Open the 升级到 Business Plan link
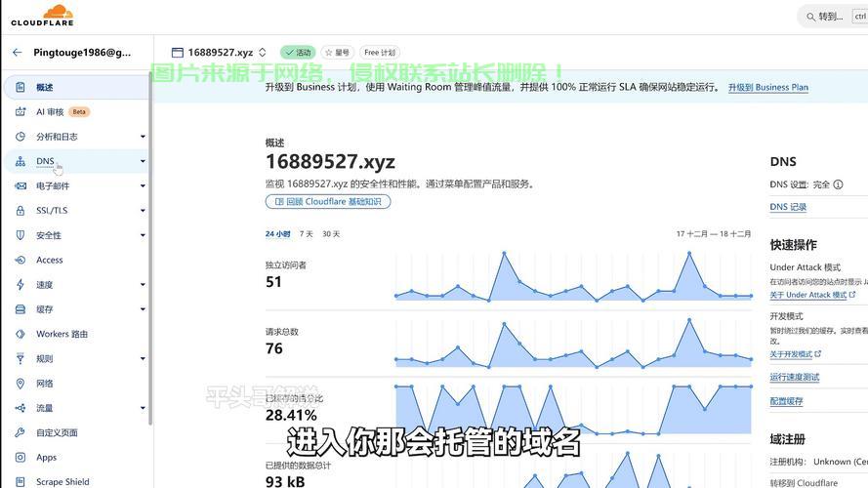The height and width of the screenshot is (488, 868). point(767,87)
